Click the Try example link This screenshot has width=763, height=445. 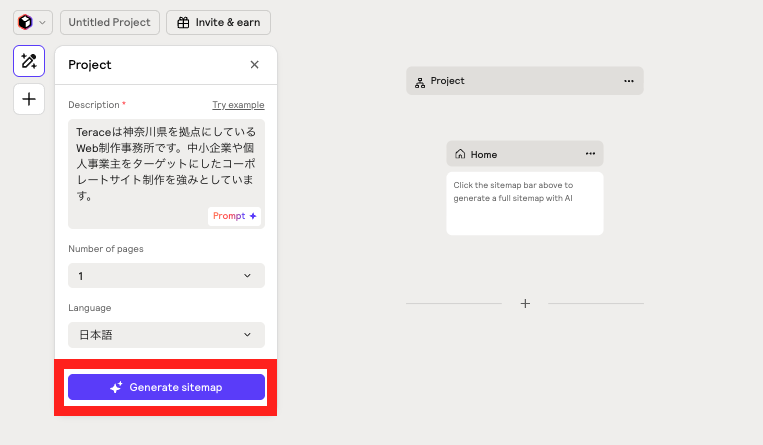click(238, 105)
